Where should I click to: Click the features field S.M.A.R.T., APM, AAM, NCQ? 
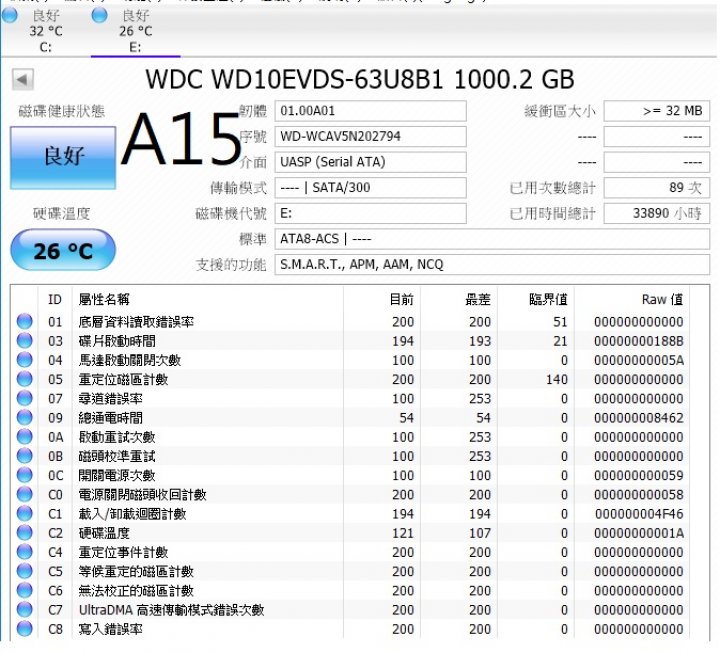point(492,265)
